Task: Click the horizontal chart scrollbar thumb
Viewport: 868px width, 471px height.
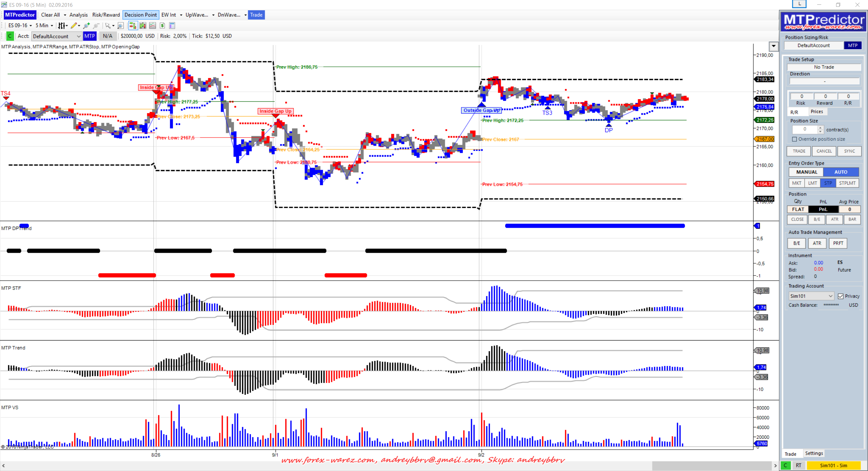Action: (x=712, y=466)
